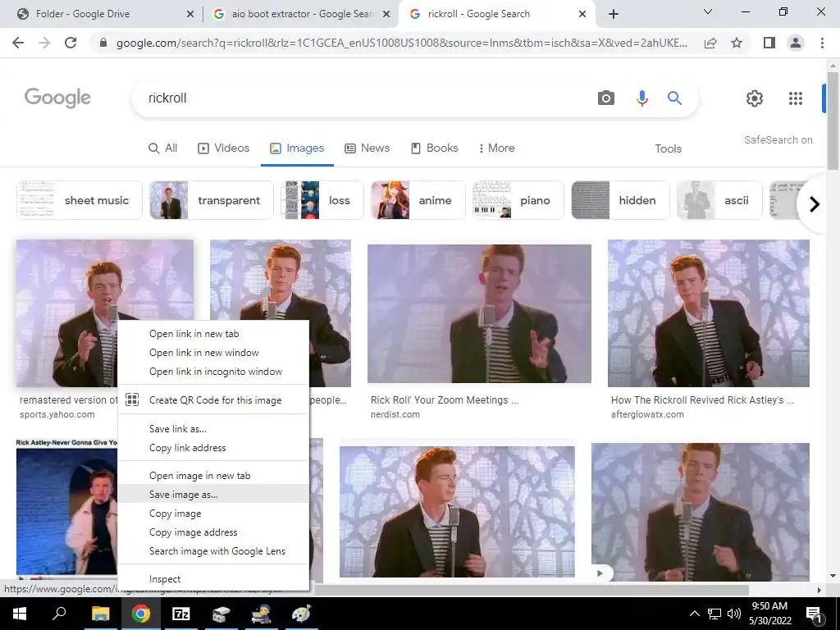Filter images by transparent chip
This screenshot has width=840, height=630.
(x=212, y=200)
